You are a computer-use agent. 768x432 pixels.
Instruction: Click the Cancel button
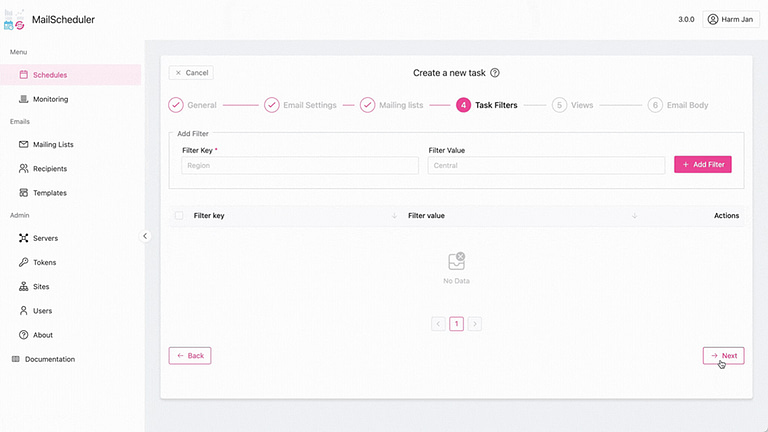pyautogui.click(x=191, y=72)
